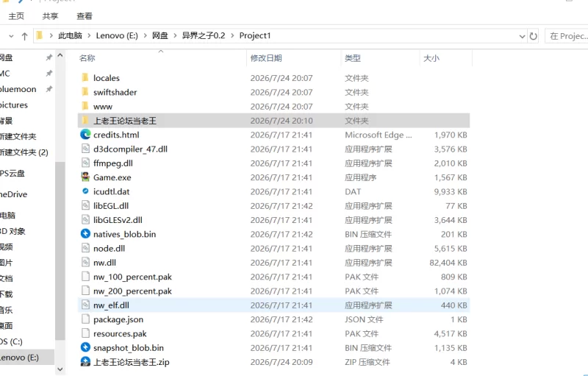Viewport: 588px width, 376px height.
Task: Select credits.html Edge icon
Action: 85,135
